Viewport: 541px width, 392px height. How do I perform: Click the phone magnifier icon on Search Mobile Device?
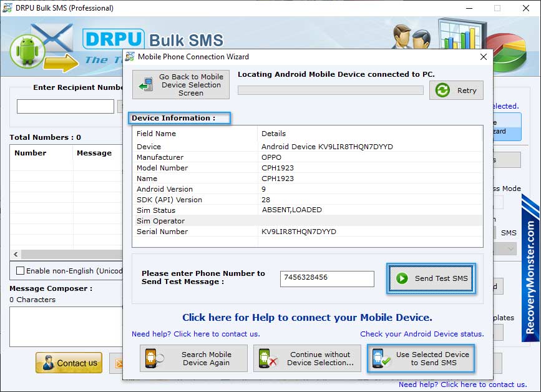coord(154,358)
